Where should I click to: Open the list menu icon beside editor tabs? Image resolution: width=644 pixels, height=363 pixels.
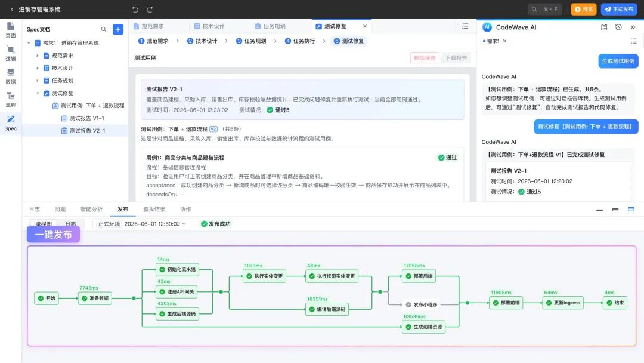coord(465,26)
